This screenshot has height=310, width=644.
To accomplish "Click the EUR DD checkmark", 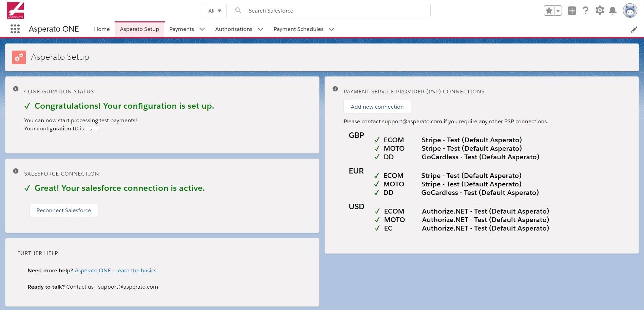I will [x=376, y=193].
